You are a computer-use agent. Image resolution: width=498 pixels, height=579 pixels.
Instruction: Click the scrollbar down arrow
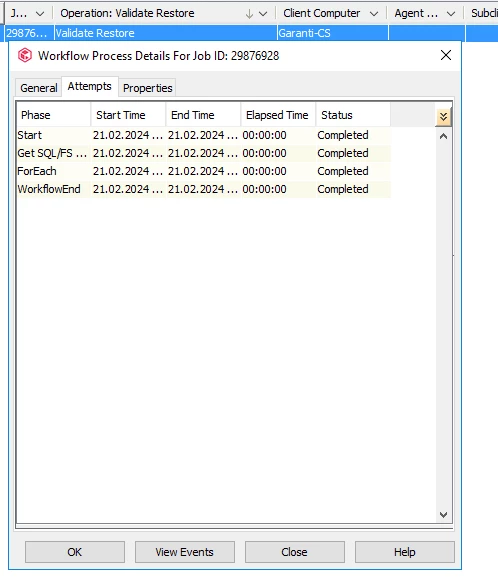pos(443,514)
